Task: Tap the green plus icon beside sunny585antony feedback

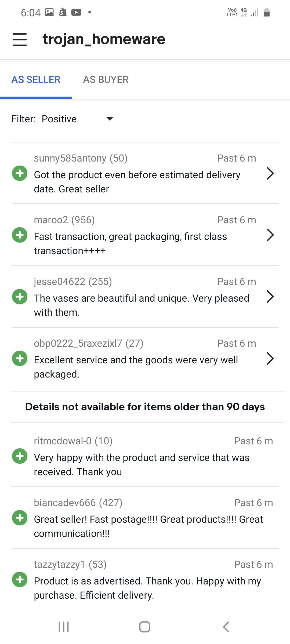Action: 20,173
